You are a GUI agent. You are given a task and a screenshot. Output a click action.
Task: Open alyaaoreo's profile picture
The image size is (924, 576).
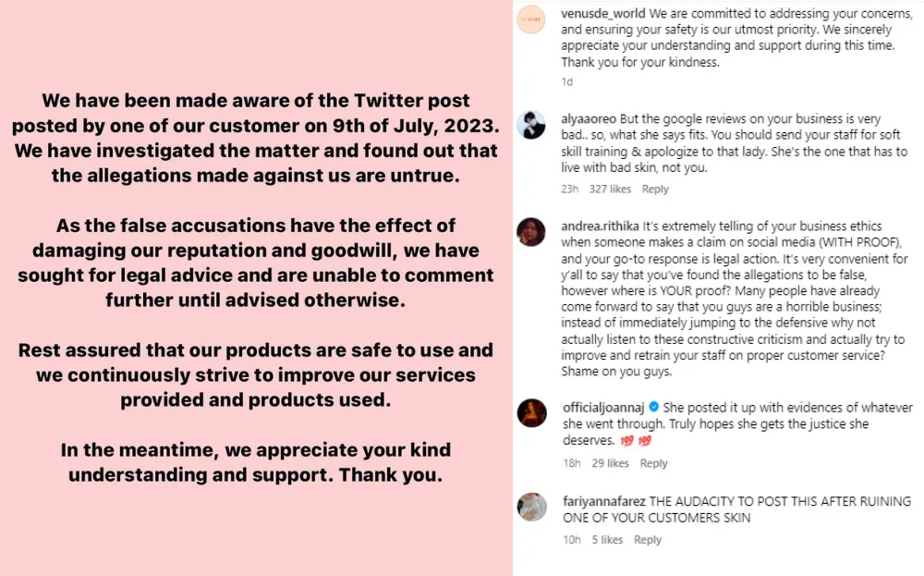click(532, 124)
